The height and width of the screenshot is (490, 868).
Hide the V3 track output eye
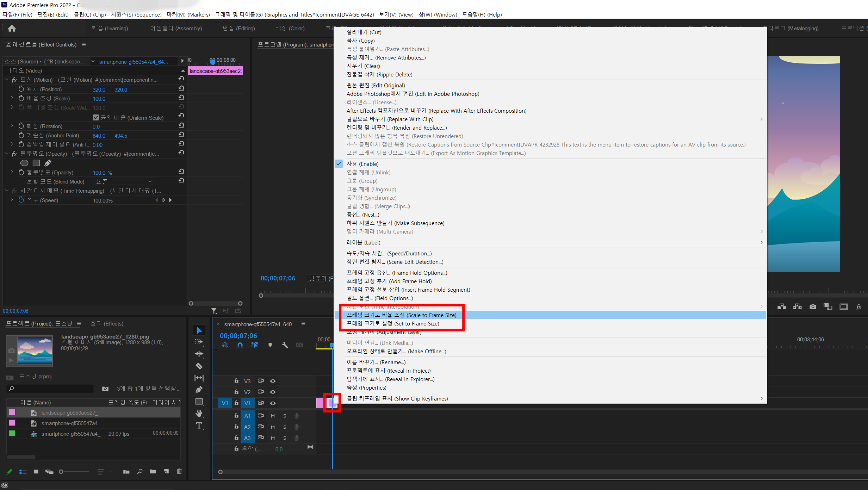click(x=273, y=381)
